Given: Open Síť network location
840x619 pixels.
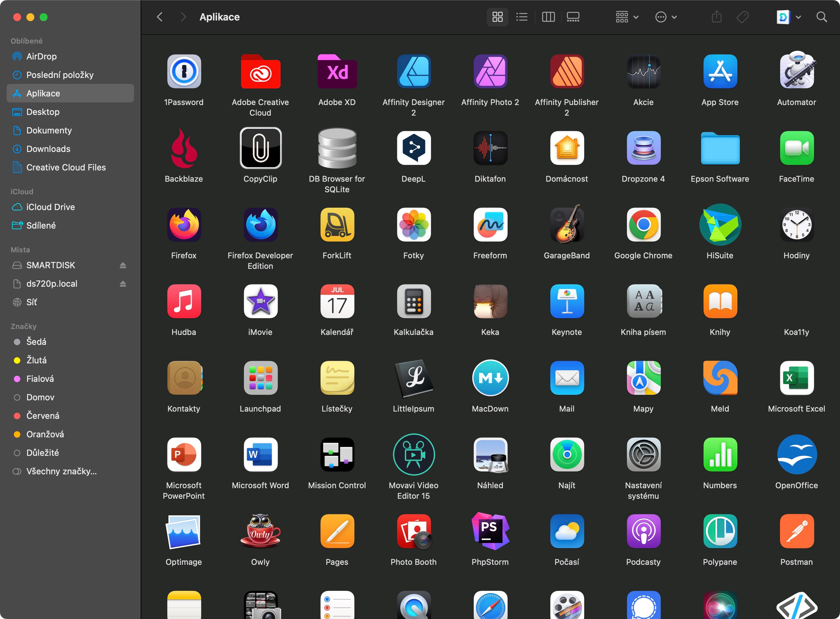Looking at the screenshot, I should tap(70, 302).
